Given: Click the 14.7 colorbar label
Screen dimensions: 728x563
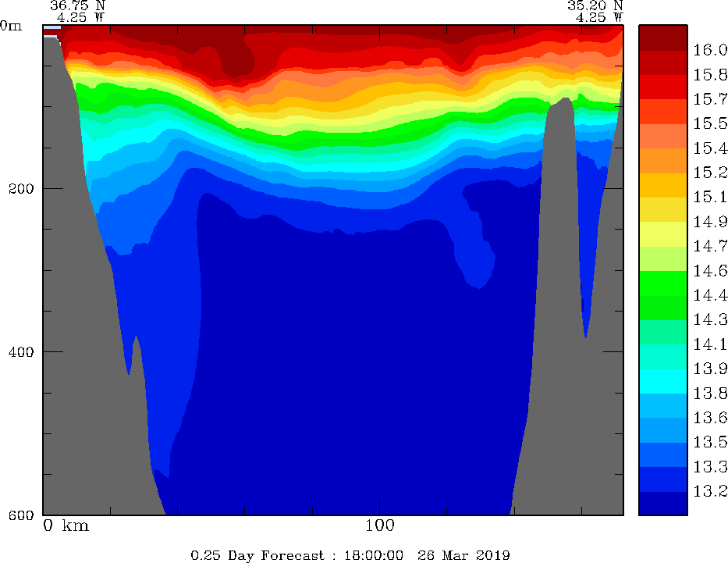Looking at the screenshot, I should (710, 246).
